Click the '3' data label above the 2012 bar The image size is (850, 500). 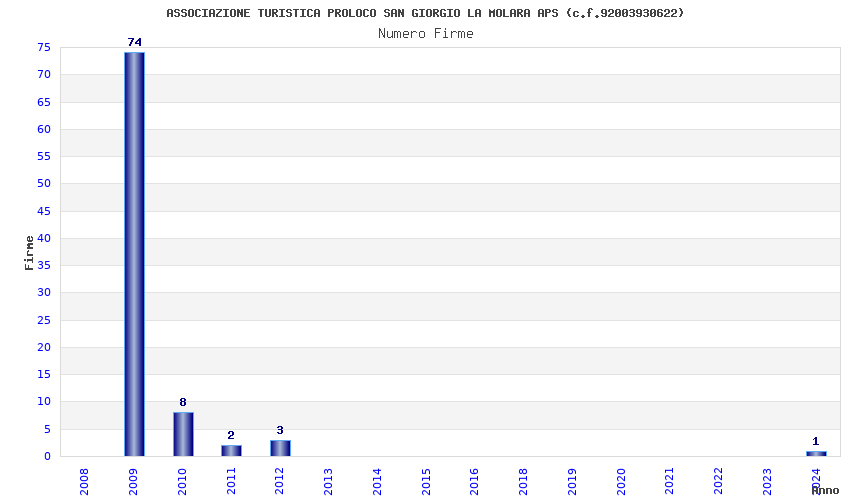pyautogui.click(x=280, y=430)
